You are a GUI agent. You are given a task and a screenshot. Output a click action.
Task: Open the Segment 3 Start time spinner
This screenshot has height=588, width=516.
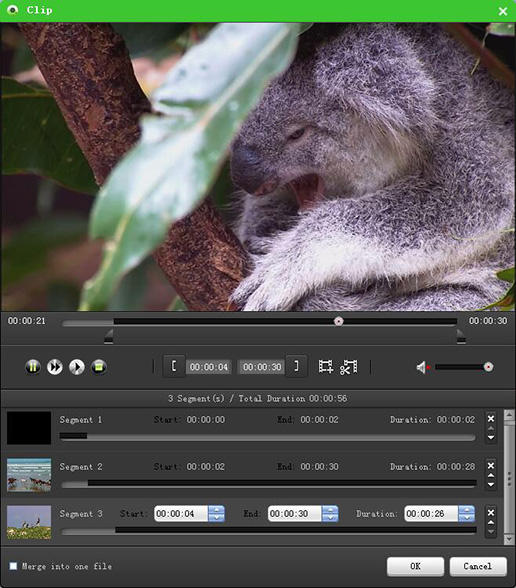[x=216, y=513]
